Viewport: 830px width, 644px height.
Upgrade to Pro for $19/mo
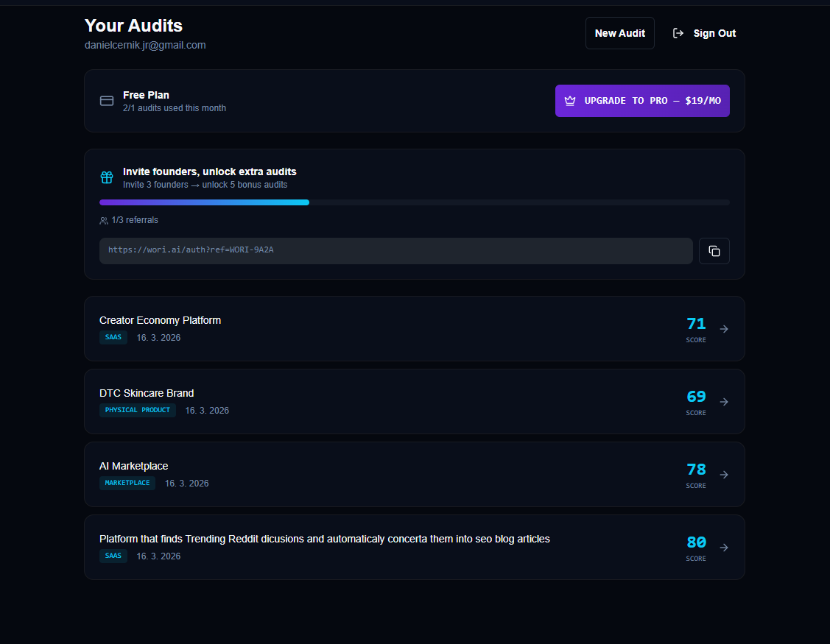coord(642,101)
